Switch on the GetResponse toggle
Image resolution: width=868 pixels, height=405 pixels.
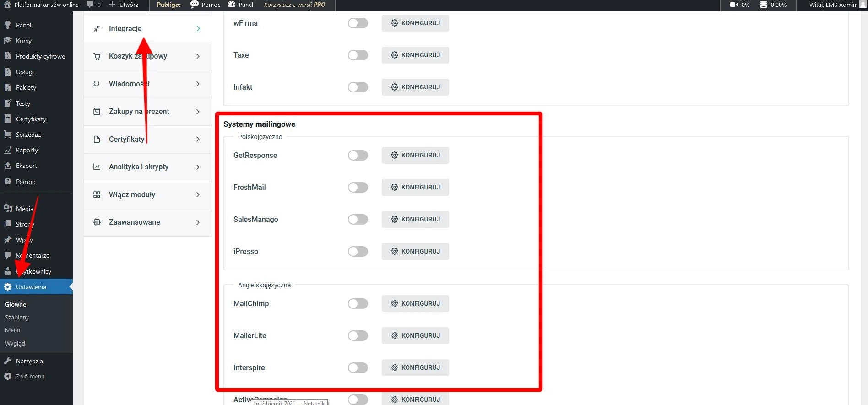coord(358,155)
